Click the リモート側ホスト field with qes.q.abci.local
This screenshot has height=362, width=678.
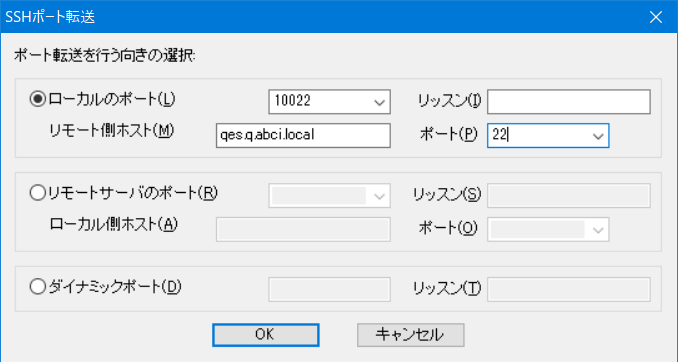point(303,135)
